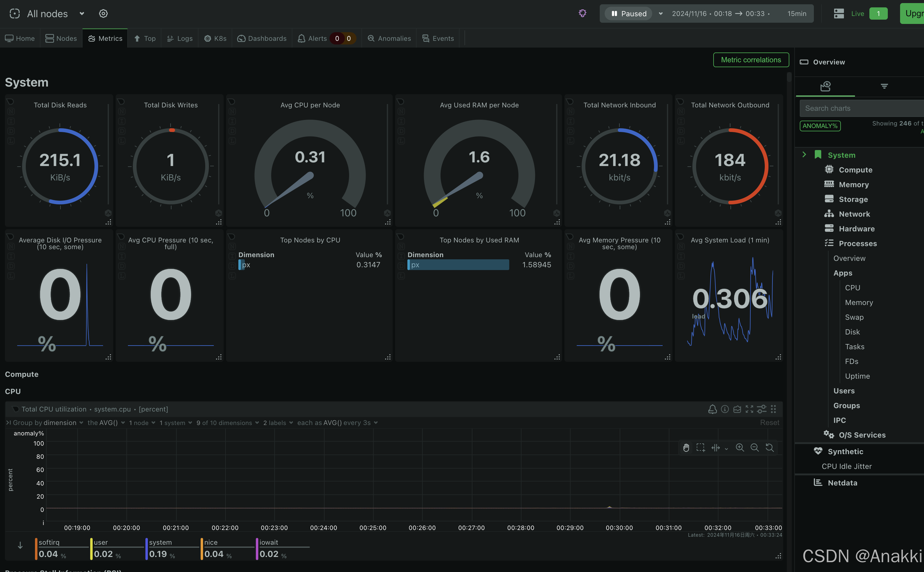Open the chart info icon

(x=724, y=409)
